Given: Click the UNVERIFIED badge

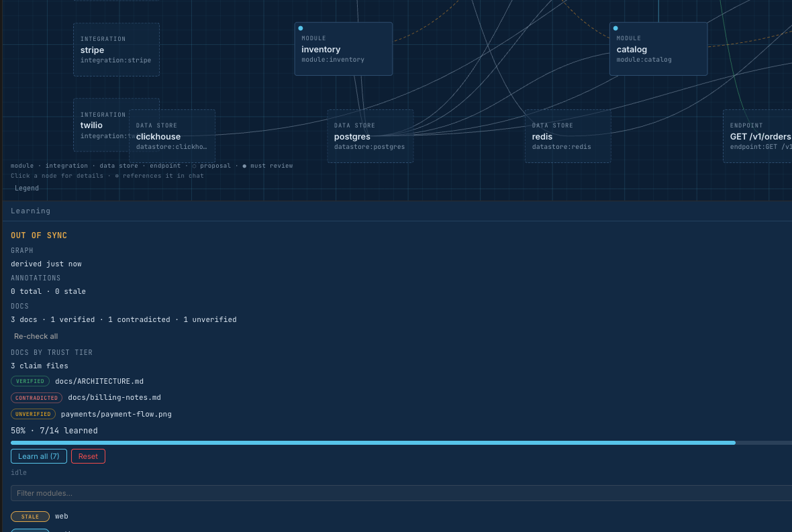Looking at the screenshot, I should tap(33, 414).
